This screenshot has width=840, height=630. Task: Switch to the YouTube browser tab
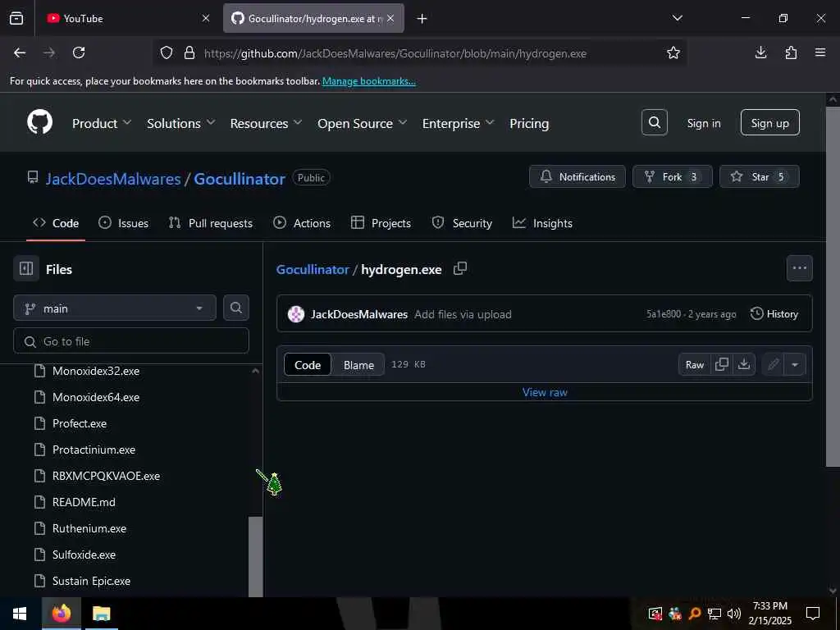(127, 18)
